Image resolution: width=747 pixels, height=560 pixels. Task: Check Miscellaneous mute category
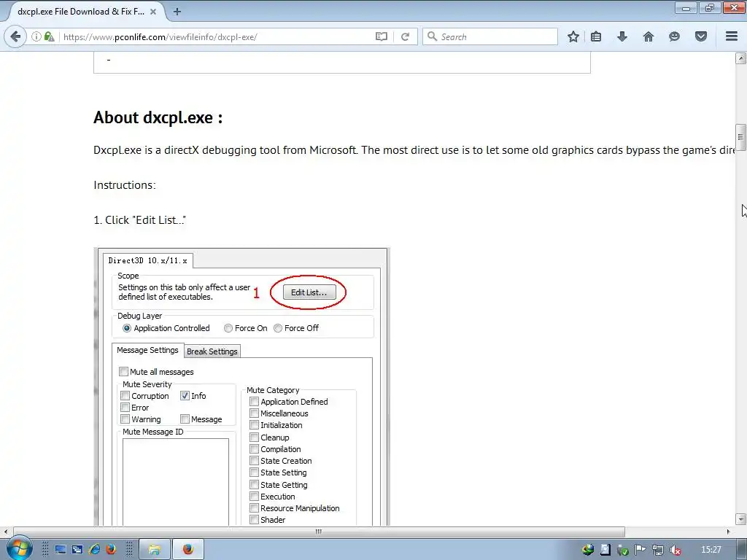coord(255,413)
